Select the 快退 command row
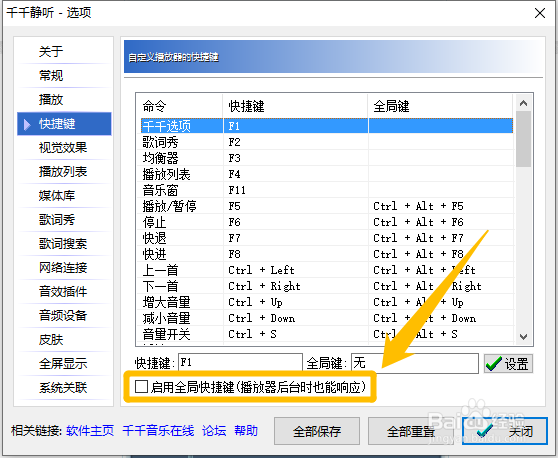 327,238
